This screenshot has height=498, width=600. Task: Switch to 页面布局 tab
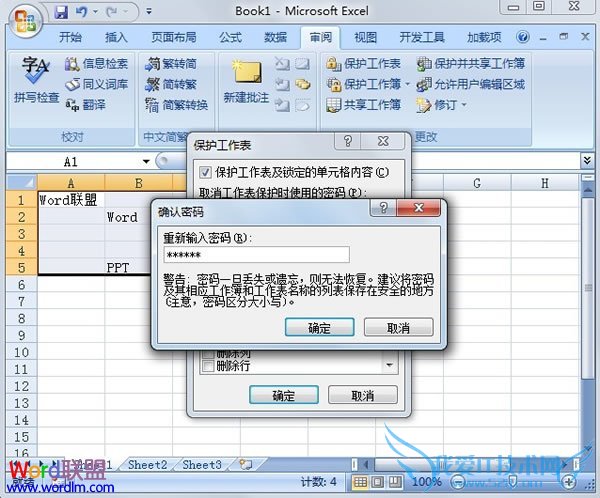(174, 38)
